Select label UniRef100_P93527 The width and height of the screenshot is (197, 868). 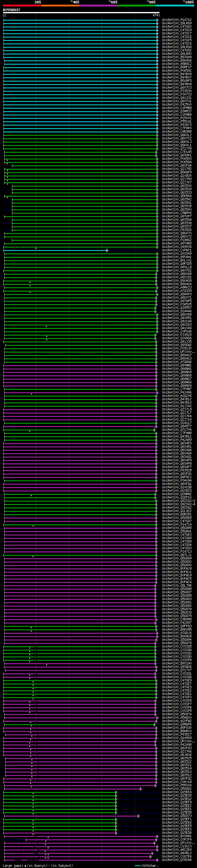pos(177,735)
